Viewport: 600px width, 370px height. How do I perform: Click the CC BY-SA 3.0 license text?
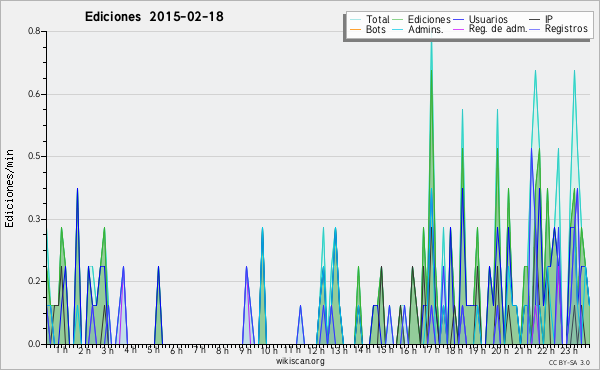569,363
